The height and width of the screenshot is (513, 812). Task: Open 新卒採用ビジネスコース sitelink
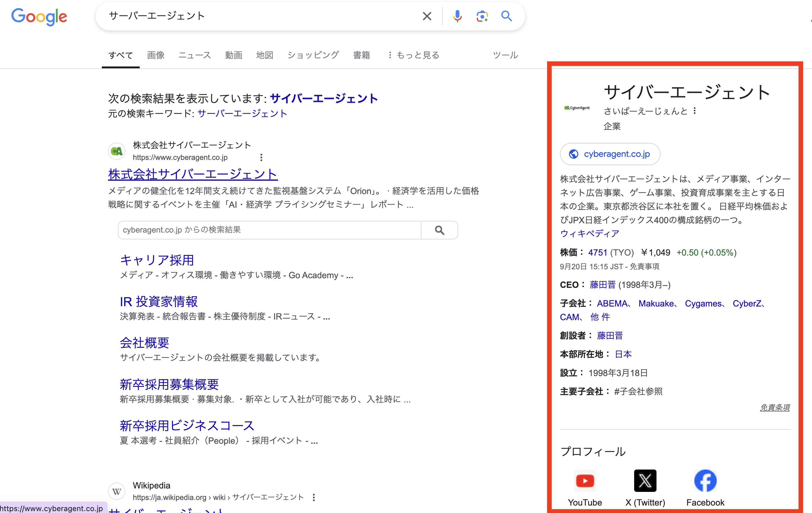tap(187, 426)
